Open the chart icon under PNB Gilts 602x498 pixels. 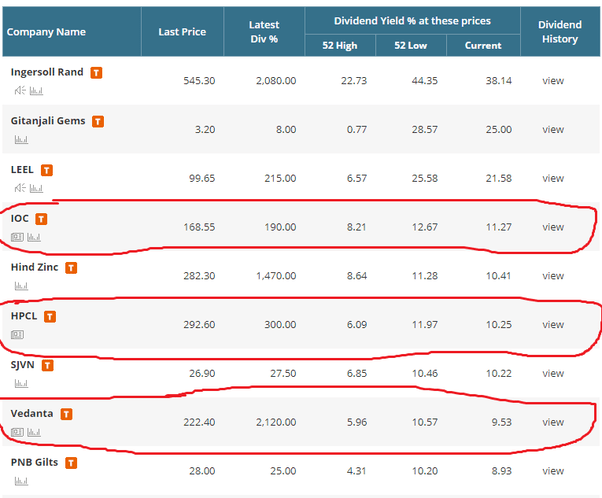(x=22, y=481)
